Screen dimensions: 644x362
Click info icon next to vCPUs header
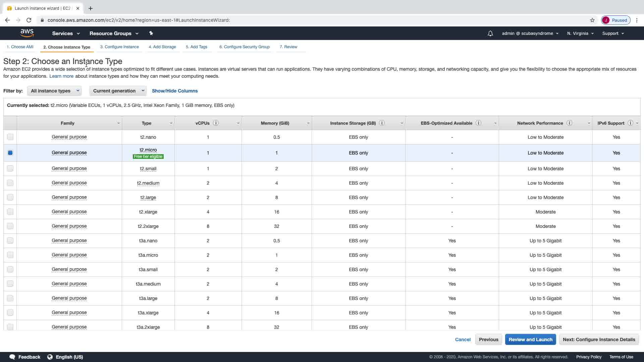point(216,123)
